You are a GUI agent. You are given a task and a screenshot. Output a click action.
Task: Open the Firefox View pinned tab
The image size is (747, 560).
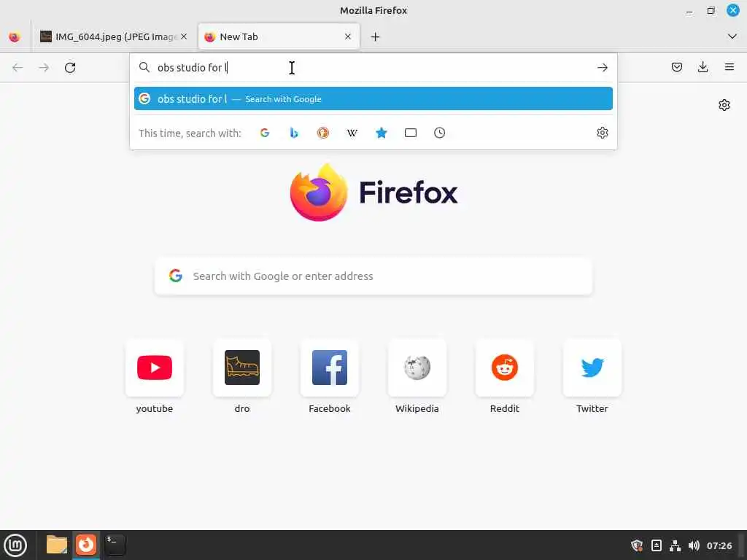pos(15,36)
